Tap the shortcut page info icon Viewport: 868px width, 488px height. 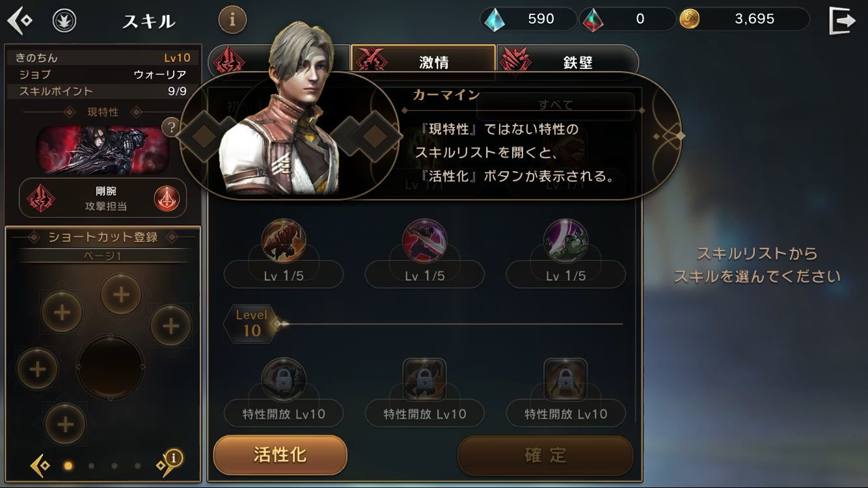pyautogui.click(x=173, y=458)
